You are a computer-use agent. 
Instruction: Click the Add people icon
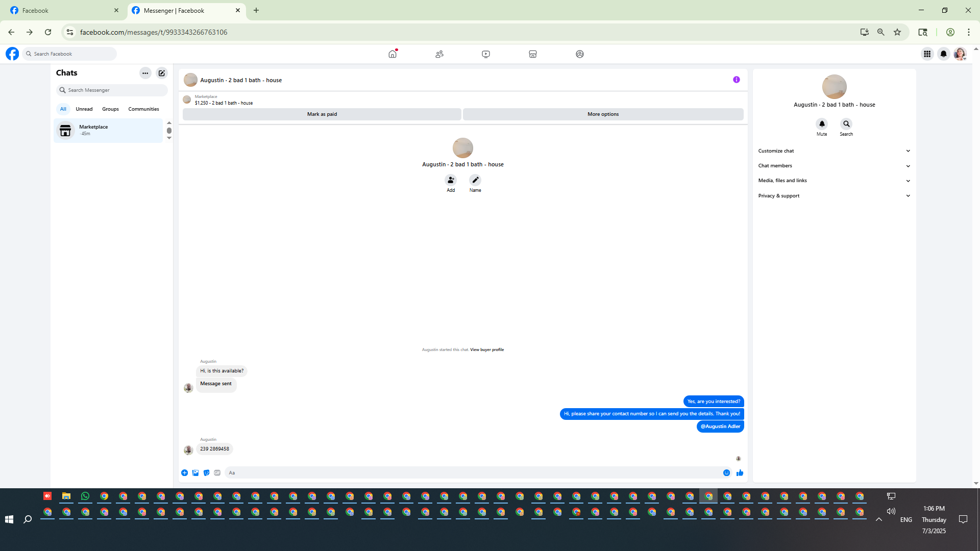point(451,180)
